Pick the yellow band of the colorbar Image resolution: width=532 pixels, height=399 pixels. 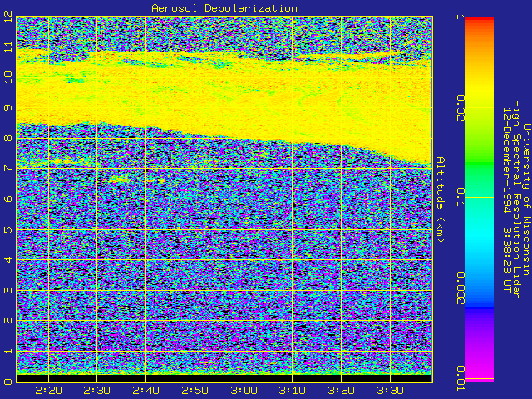pyautogui.click(x=480, y=91)
